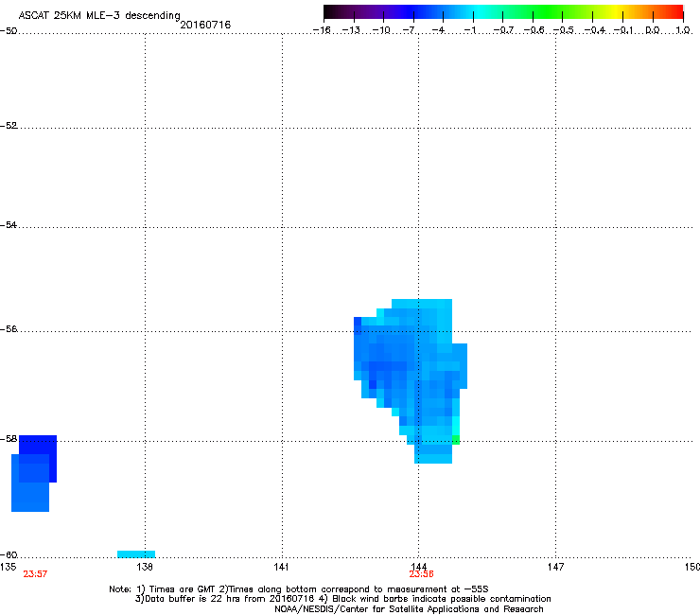Click the -10 color bar tick label

coord(381,30)
